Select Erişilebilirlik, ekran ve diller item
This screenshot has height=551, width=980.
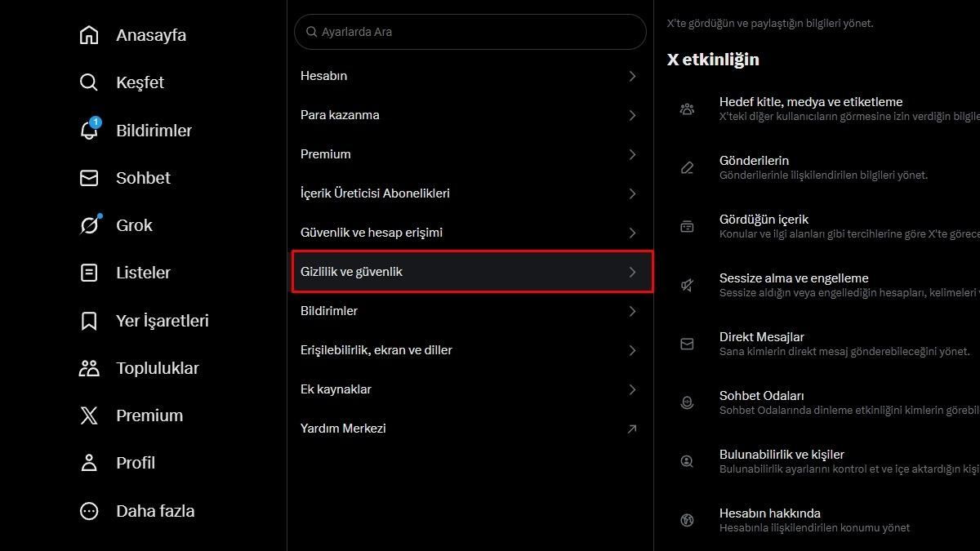(x=376, y=350)
